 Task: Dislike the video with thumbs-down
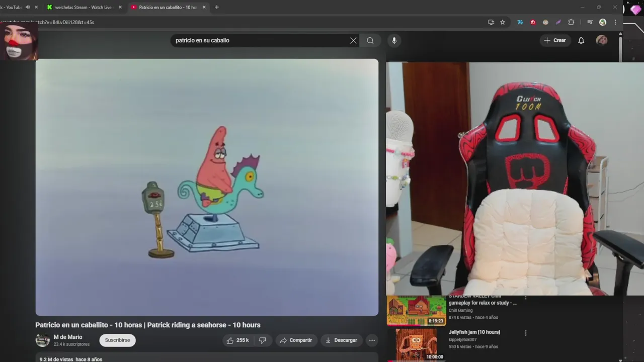click(x=263, y=340)
